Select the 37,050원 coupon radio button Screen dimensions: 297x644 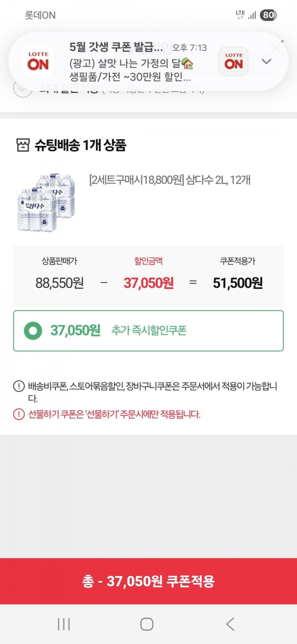(33, 331)
